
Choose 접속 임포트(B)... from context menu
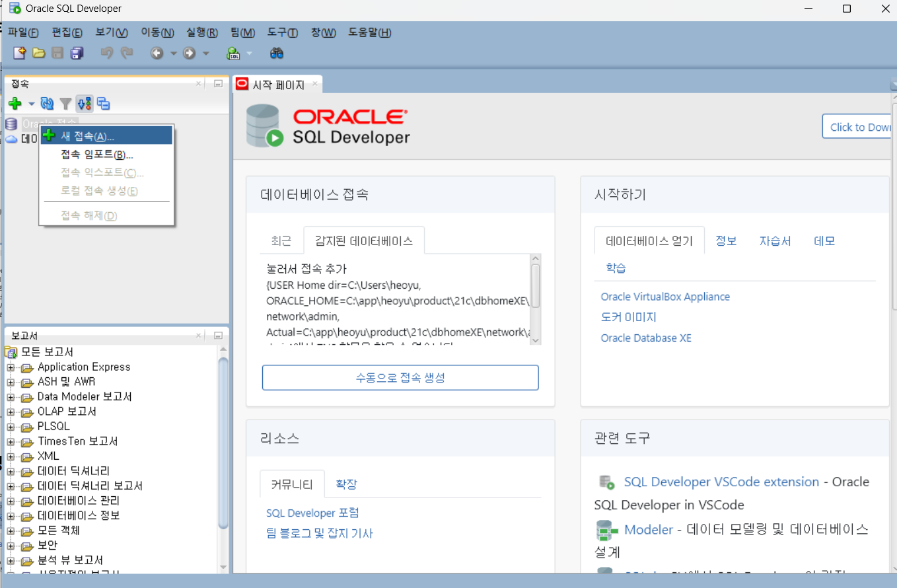point(106,155)
